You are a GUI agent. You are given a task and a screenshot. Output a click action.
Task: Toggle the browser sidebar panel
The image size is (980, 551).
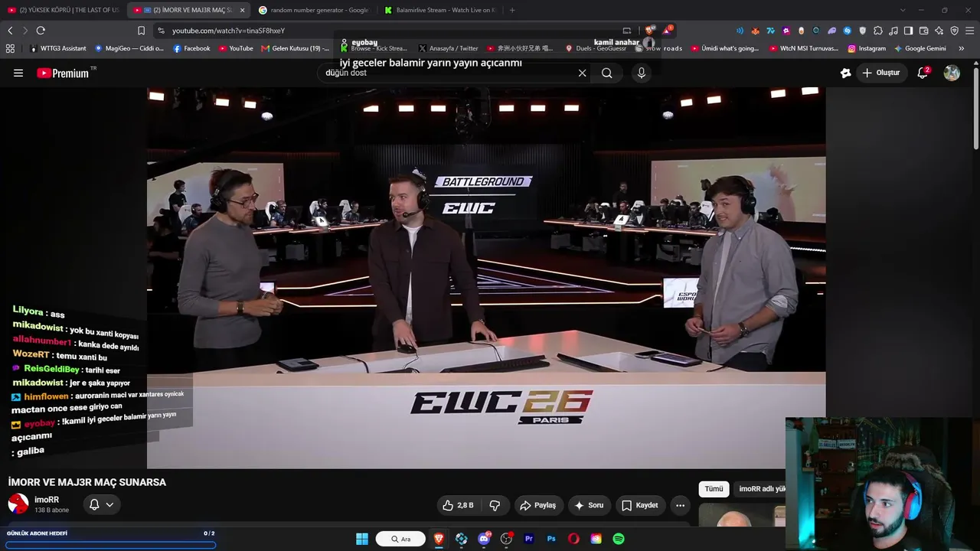pos(909,31)
